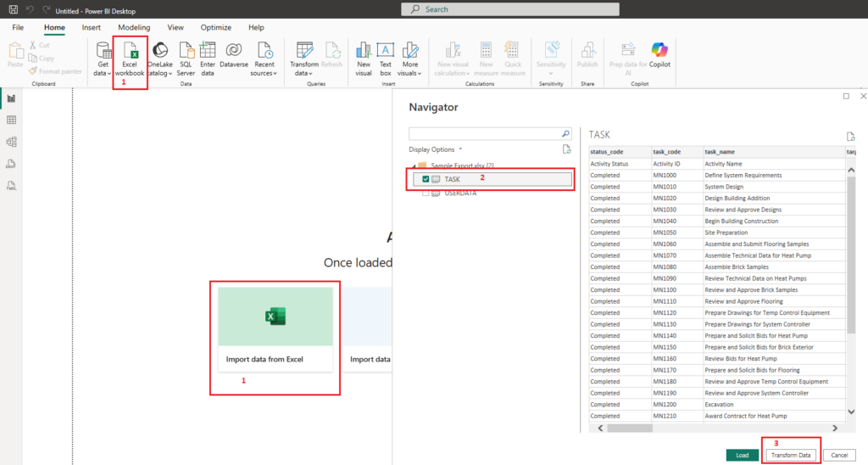Open the View ribbon tab
868x465 pixels.
175,27
